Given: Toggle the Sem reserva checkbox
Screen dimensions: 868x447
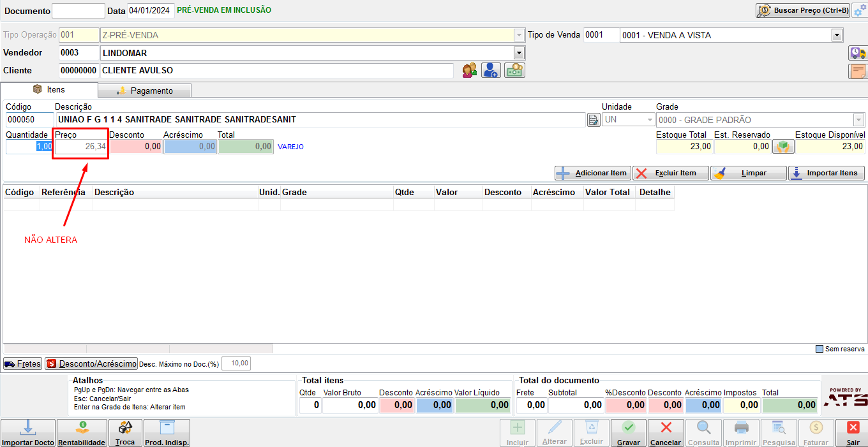Looking at the screenshot, I should coord(819,349).
